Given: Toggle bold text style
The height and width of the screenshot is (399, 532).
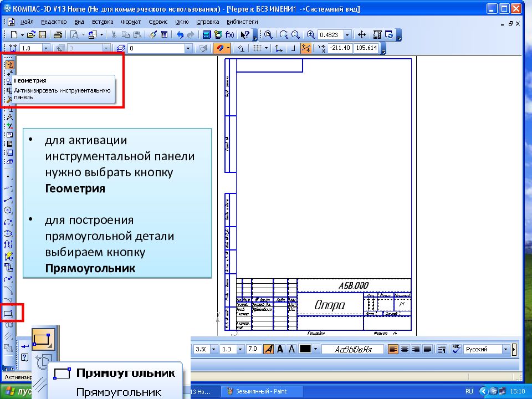Looking at the screenshot, I should [280, 349].
